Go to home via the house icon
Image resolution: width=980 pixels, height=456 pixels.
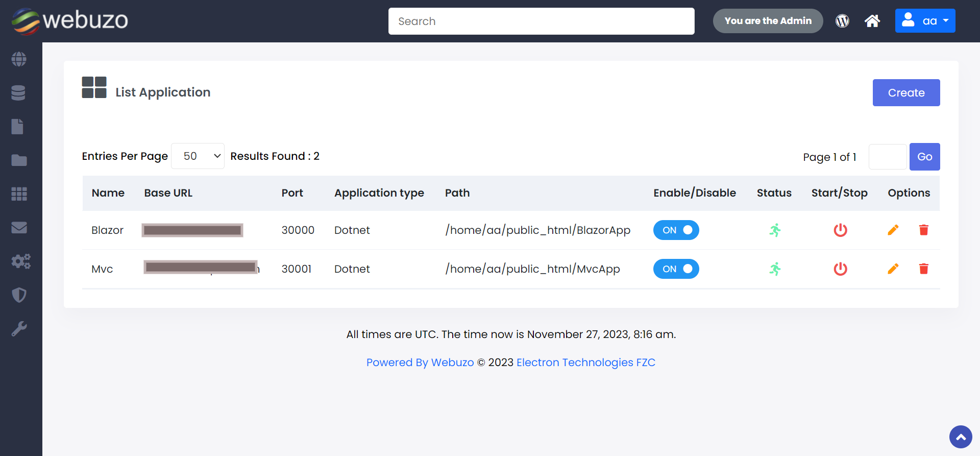(872, 21)
